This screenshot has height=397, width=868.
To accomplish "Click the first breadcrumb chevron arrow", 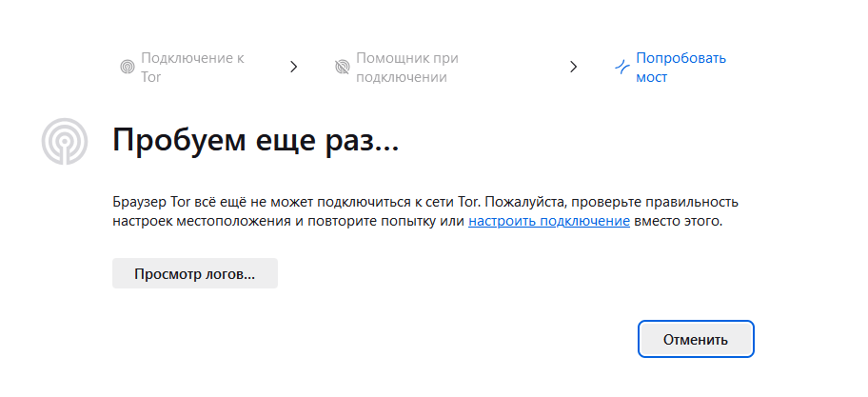I will pos(294,67).
